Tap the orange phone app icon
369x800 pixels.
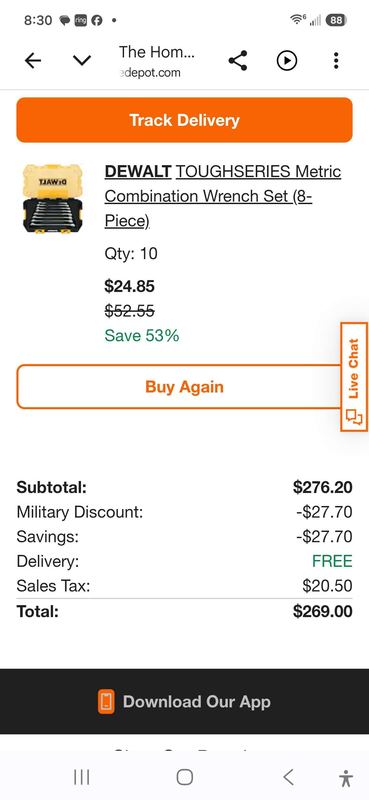(x=106, y=702)
